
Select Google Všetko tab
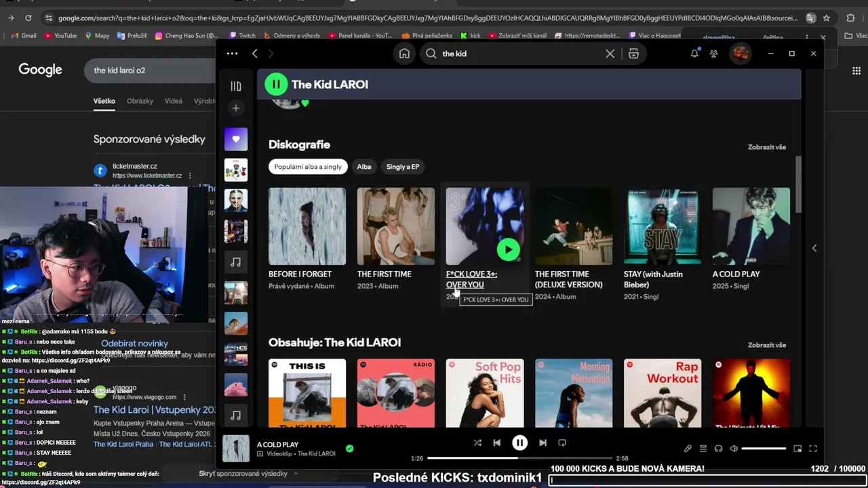point(104,101)
